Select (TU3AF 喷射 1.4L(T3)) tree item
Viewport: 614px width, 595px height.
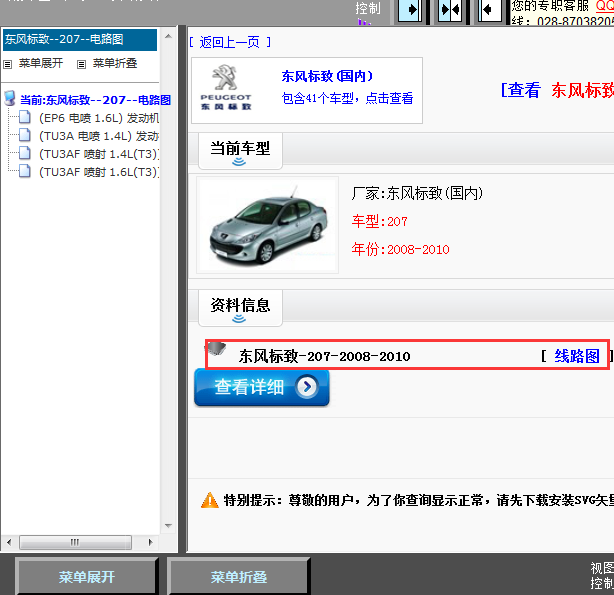point(99,154)
